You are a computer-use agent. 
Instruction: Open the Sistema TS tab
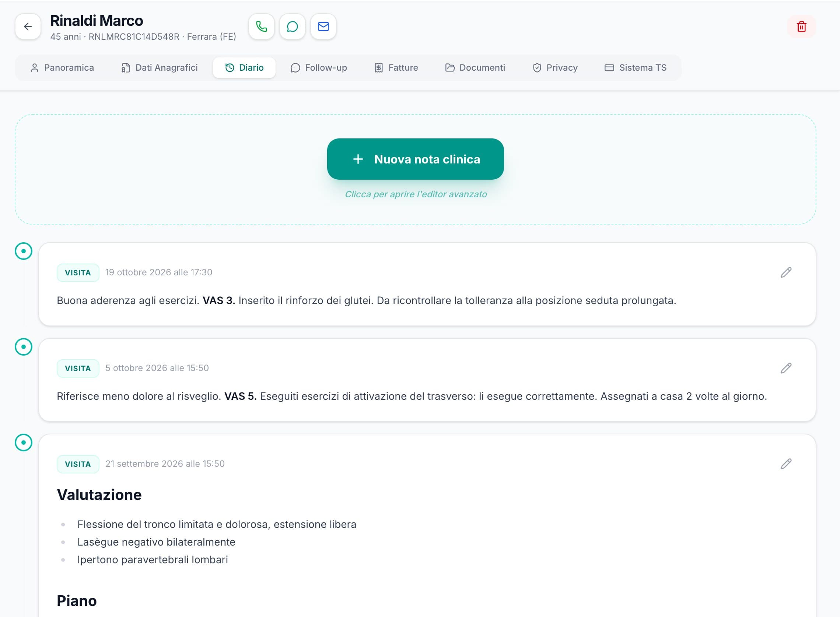click(636, 68)
